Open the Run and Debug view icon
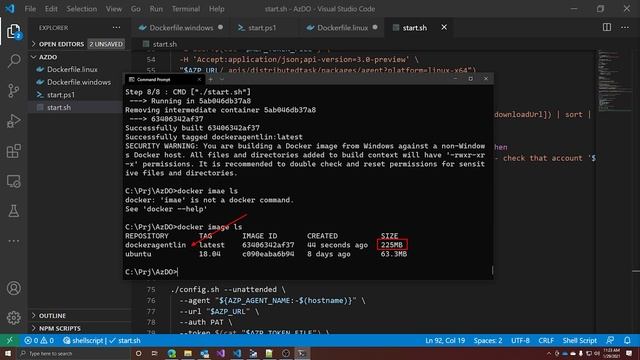 pyautogui.click(x=13, y=121)
